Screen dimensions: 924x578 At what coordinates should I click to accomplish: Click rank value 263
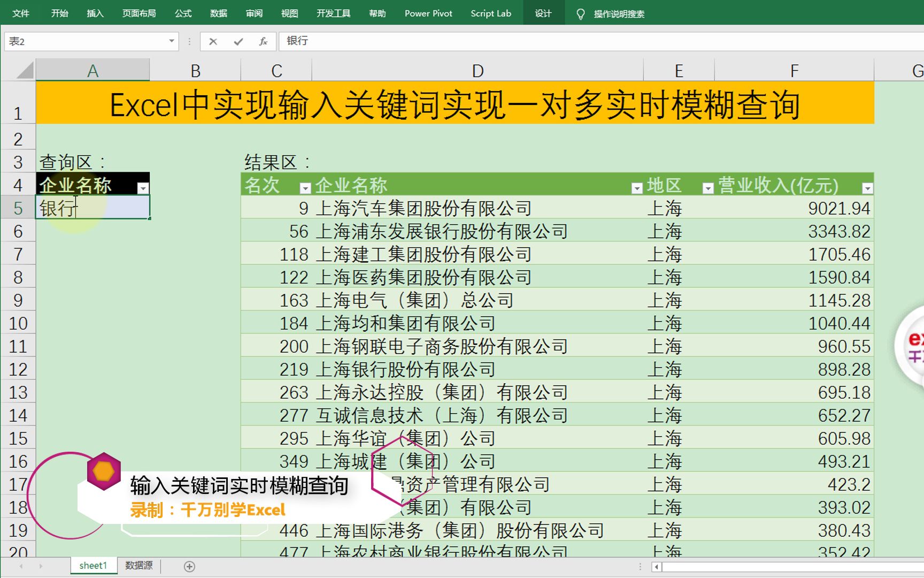pyautogui.click(x=294, y=392)
